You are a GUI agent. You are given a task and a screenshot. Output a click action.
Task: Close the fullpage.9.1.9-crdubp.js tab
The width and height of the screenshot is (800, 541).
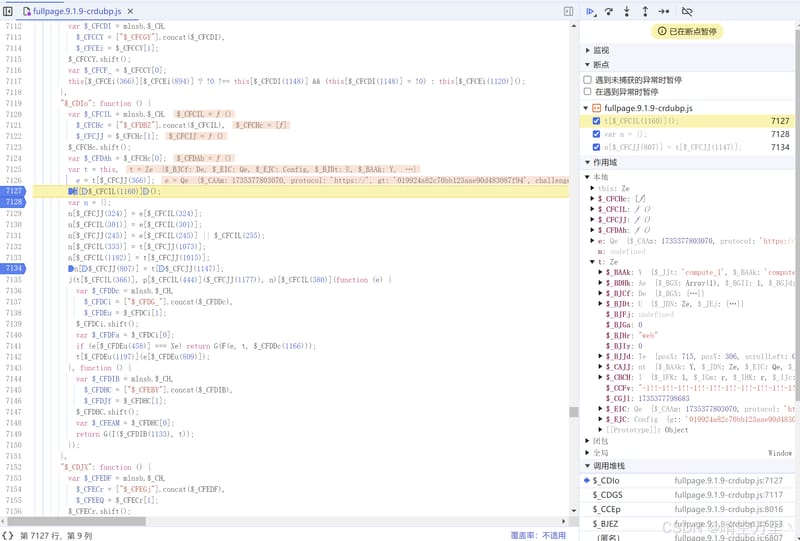pyautogui.click(x=131, y=11)
